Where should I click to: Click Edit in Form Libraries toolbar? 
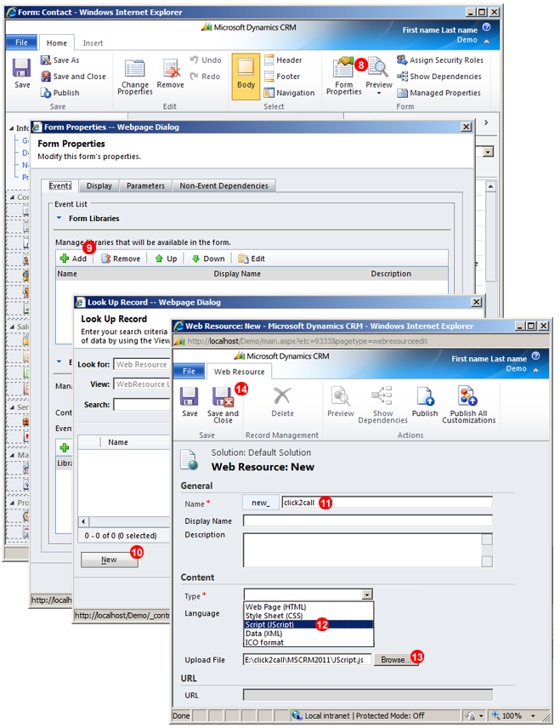click(x=252, y=259)
